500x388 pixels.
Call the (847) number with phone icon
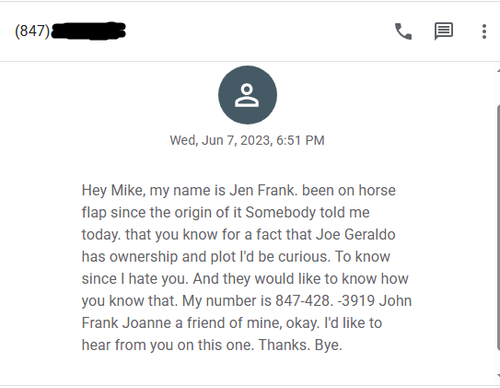[x=403, y=31]
